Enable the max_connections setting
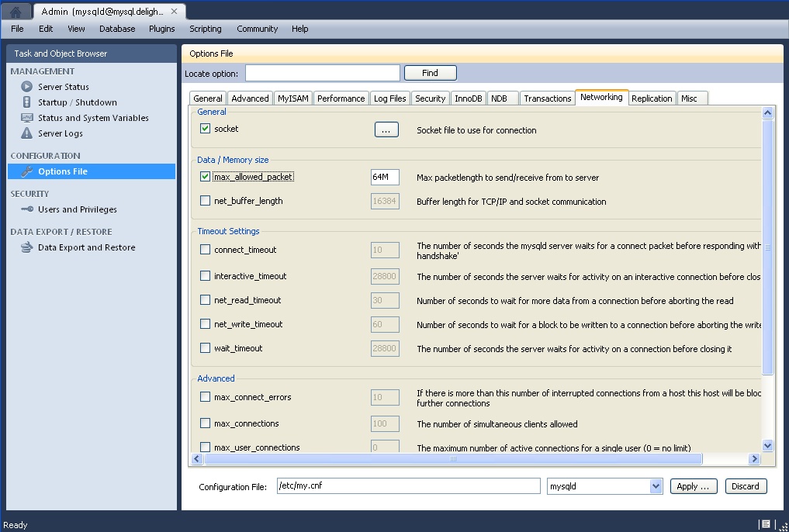Viewport: 789px width, 532px height. [205, 424]
